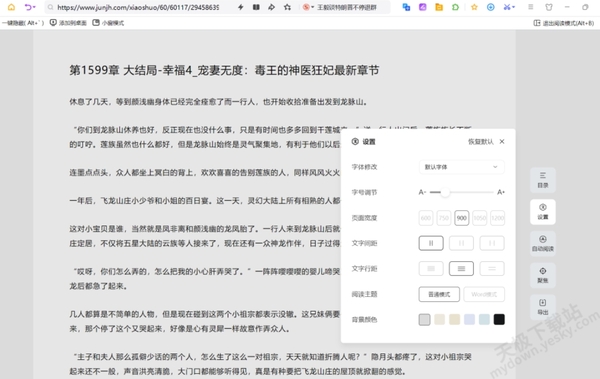Click the URL address bar field

click(138, 7)
